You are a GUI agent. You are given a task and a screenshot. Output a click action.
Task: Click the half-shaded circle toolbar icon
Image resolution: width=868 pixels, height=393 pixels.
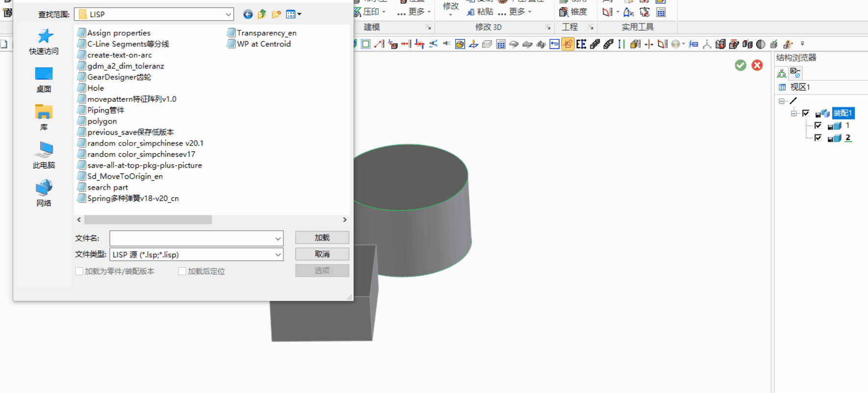761,44
